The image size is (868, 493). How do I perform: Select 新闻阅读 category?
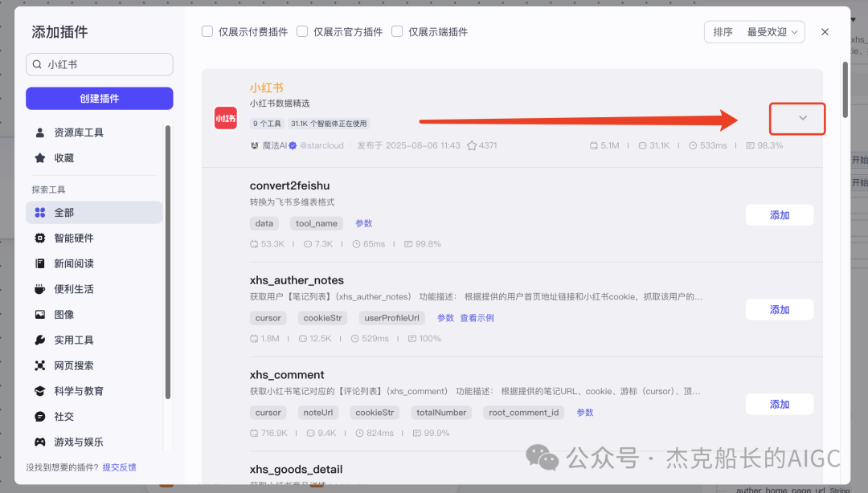(x=94, y=263)
